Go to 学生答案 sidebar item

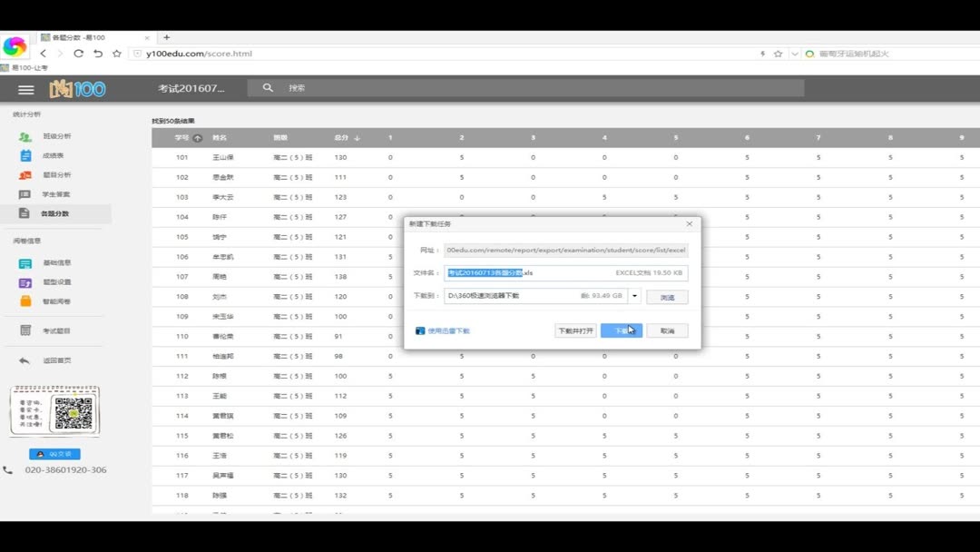tap(44, 194)
